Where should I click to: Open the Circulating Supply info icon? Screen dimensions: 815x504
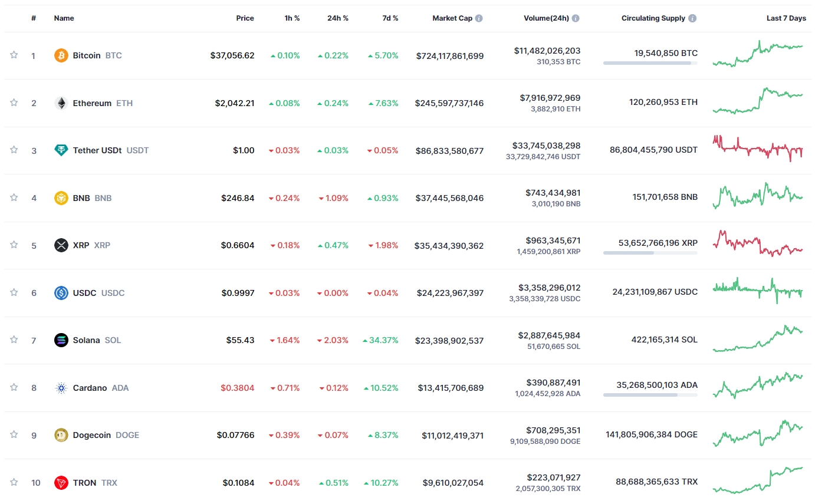click(x=692, y=18)
